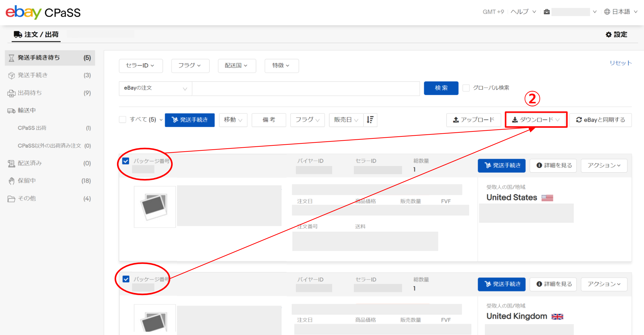Click the blue 検索 button

point(441,88)
